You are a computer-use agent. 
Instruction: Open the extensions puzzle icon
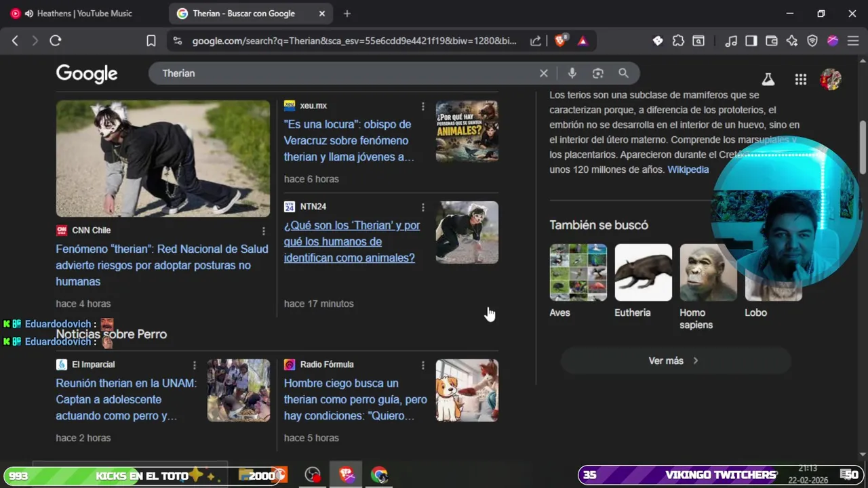point(678,41)
